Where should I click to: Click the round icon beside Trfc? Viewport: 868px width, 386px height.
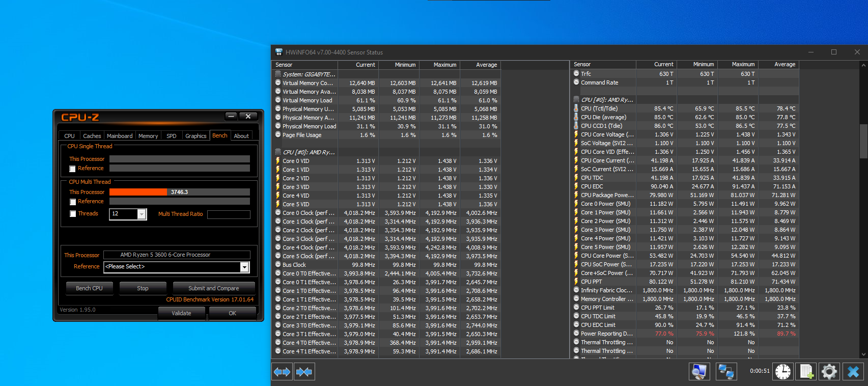(x=576, y=74)
